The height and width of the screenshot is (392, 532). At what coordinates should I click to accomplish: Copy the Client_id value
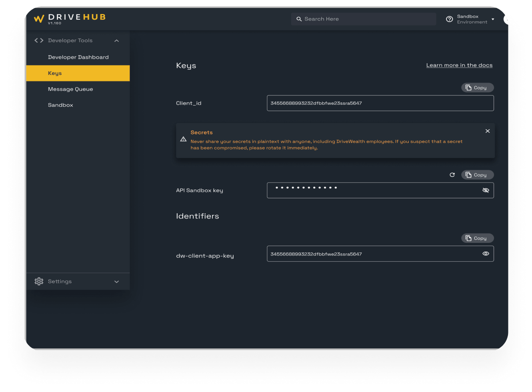(478, 88)
